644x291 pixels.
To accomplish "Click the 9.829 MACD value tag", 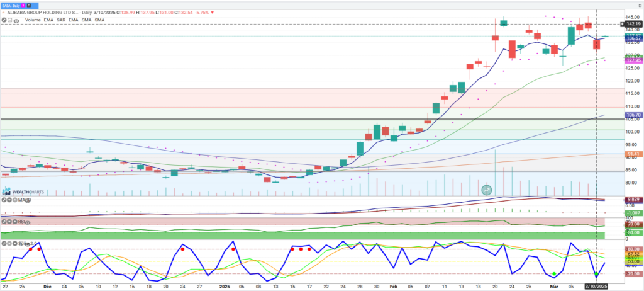I will coord(634,199).
